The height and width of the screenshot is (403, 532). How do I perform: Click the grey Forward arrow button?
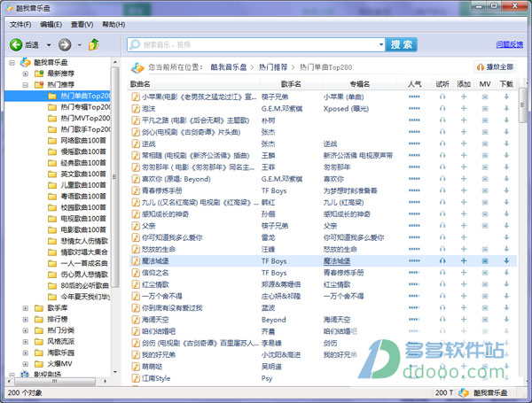(65, 45)
